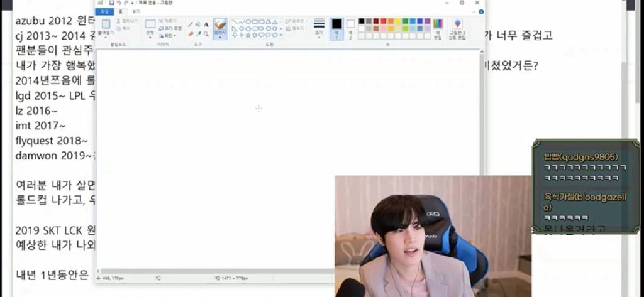This screenshot has width=644, height=297.
Task: Open the shape Outline dropdown
Action: click(x=296, y=21)
